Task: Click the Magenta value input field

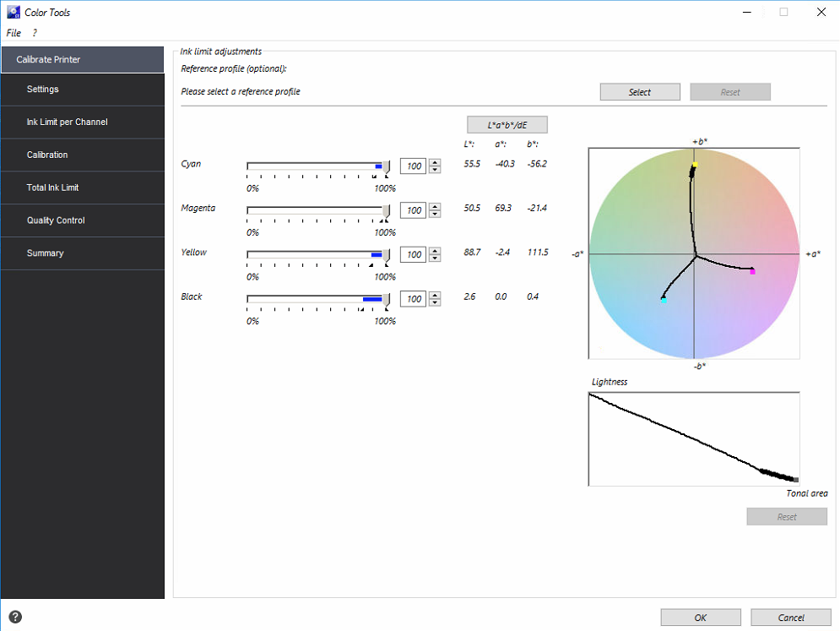Action: pyautogui.click(x=413, y=210)
